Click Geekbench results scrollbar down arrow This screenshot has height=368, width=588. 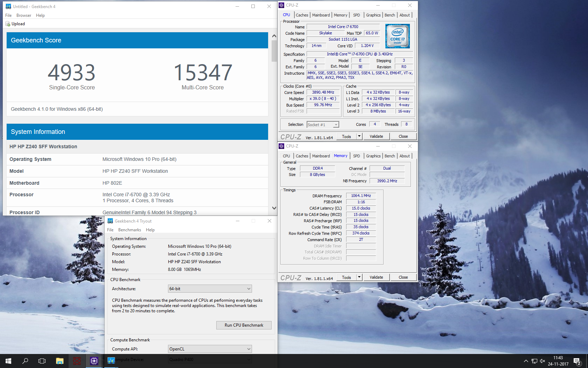(274, 208)
